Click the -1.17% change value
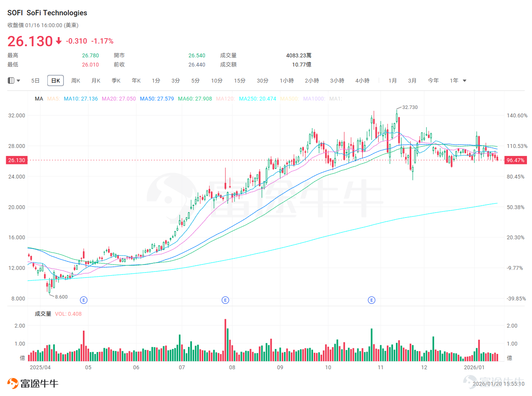This screenshot has height=396, width=532. pyautogui.click(x=102, y=41)
